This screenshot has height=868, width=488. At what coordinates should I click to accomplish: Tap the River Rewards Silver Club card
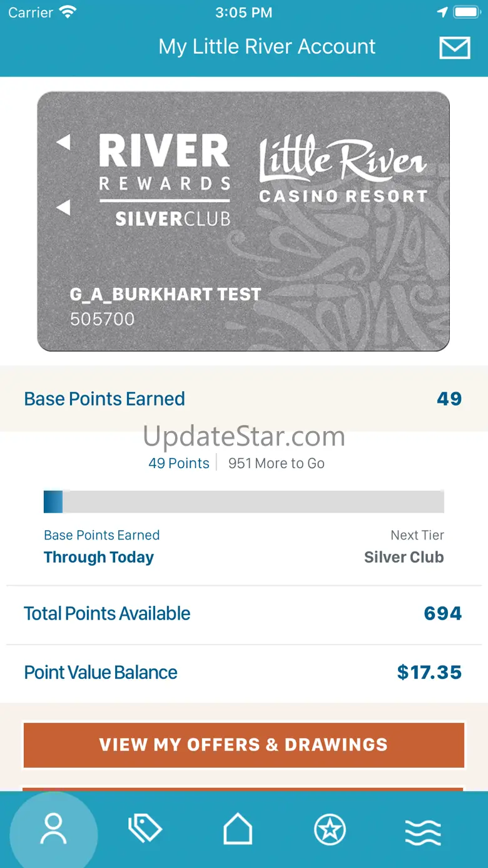(243, 222)
